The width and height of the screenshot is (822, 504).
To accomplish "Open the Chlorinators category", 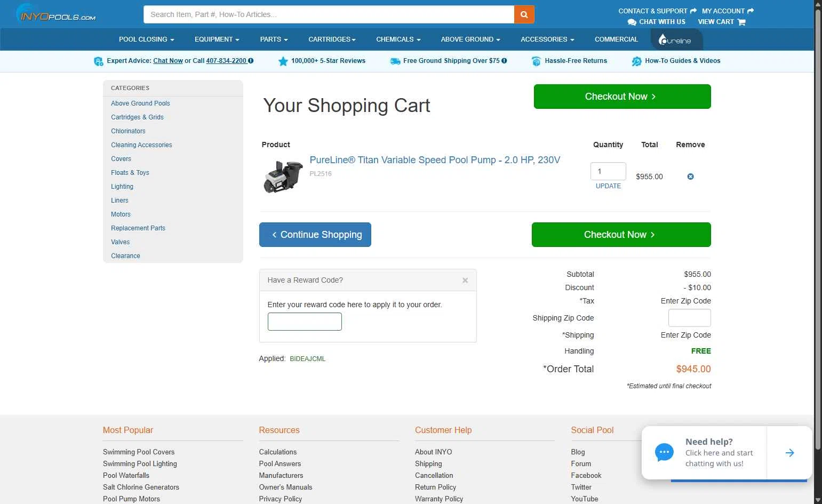I will click(x=128, y=131).
